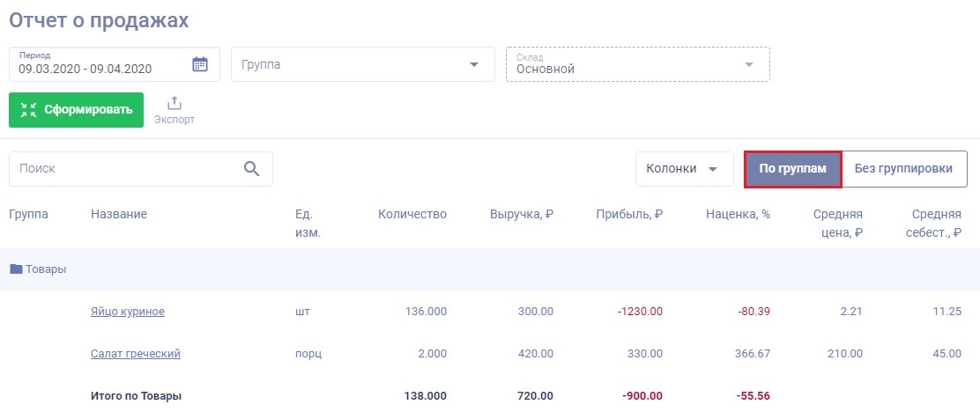Open the Колонки dropdown
The image size is (980, 412).
(684, 168)
